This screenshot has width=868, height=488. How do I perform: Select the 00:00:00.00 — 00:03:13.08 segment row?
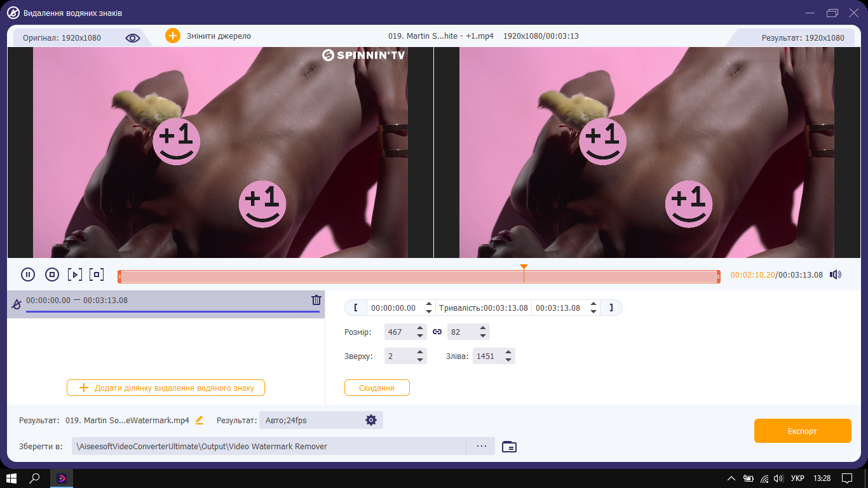[166, 304]
